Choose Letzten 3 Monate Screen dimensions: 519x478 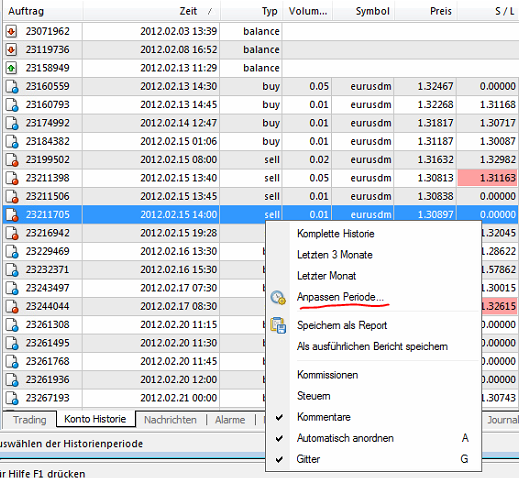(x=335, y=255)
